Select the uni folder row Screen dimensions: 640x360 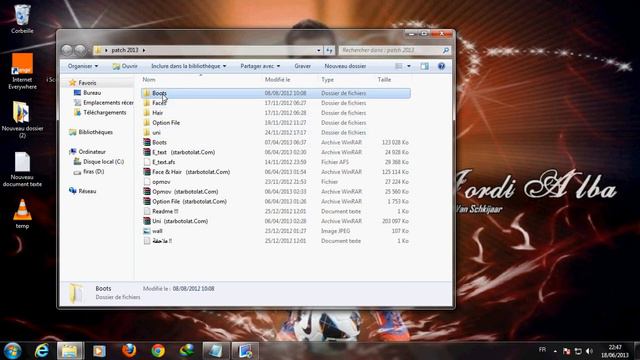coord(276,133)
